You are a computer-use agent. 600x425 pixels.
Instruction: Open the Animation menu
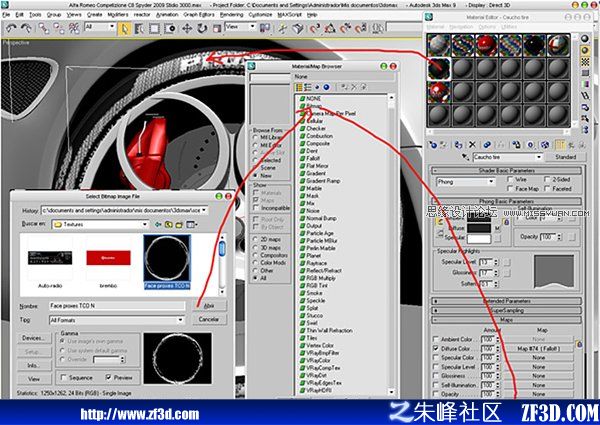167,15
